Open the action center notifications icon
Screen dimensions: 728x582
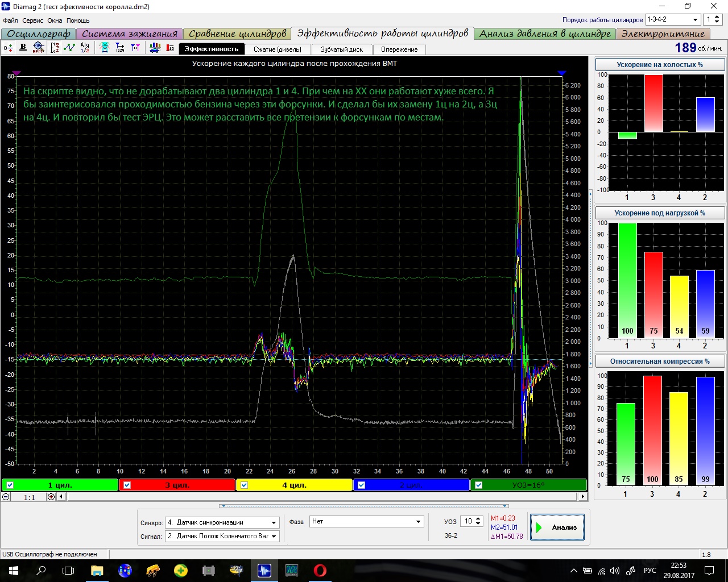[709, 571]
